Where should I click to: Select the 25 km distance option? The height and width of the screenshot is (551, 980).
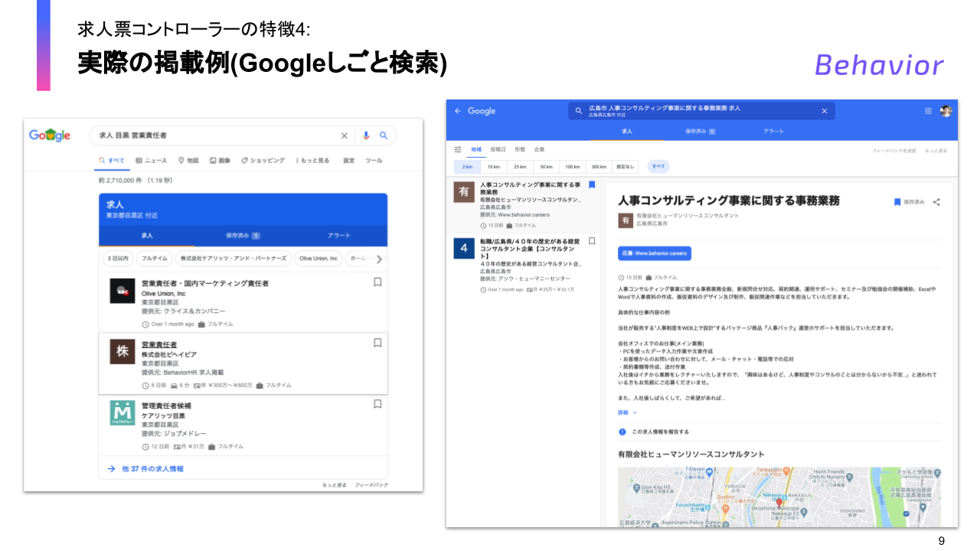(520, 166)
